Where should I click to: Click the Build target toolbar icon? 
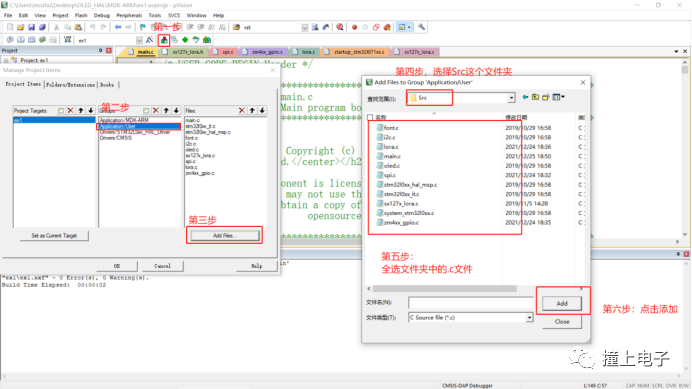coord(20,40)
